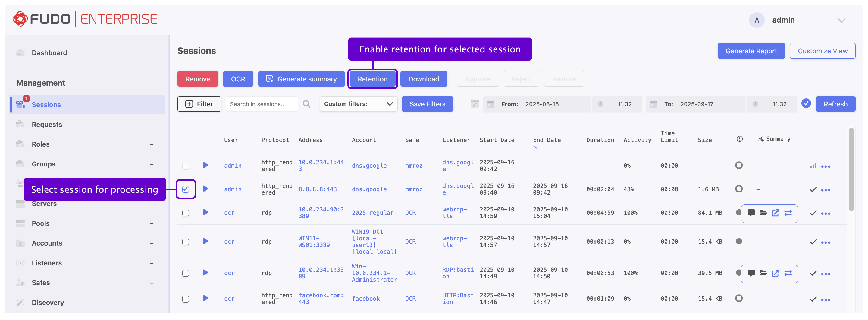Uncheck the selected admin 8.8.8.8 session
The height and width of the screenshot is (320, 868).
click(x=186, y=189)
